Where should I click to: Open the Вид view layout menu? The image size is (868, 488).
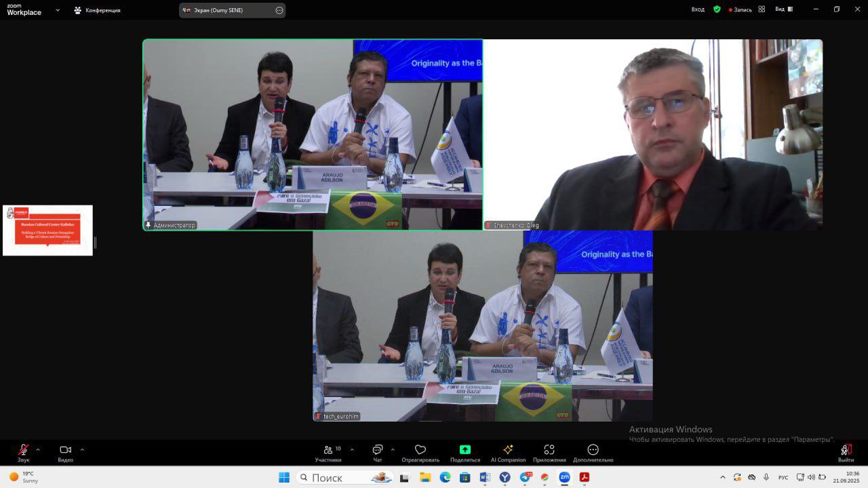783,9
